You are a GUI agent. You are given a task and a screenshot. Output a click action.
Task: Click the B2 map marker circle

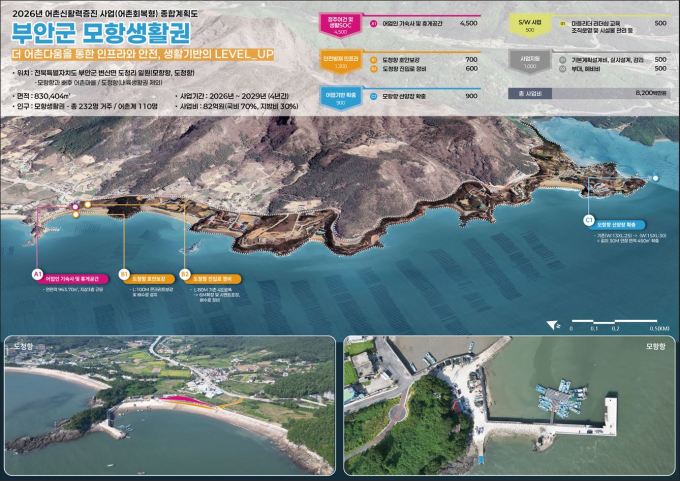(185, 272)
